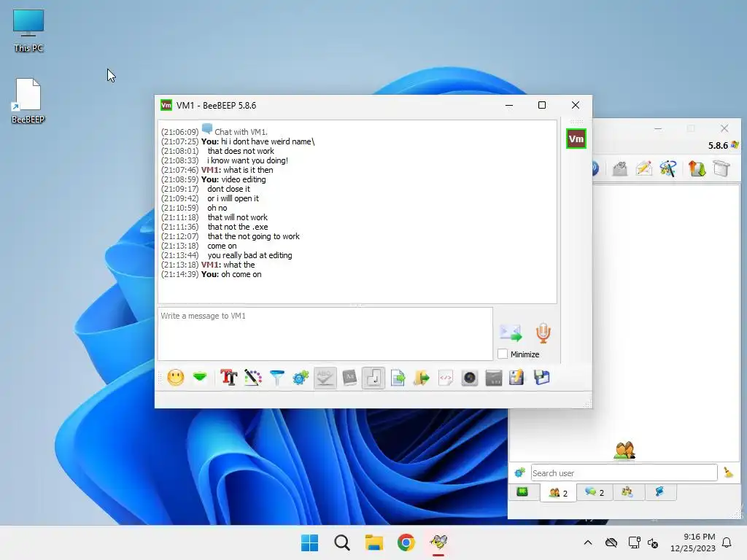Click the green down-arrow emoticon icon
The width and height of the screenshot is (747, 560).
coord(200,378)
